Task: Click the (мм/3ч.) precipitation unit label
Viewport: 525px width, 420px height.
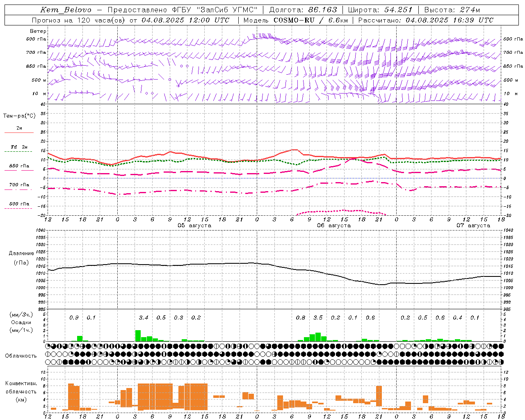Action: click(21, 315)
